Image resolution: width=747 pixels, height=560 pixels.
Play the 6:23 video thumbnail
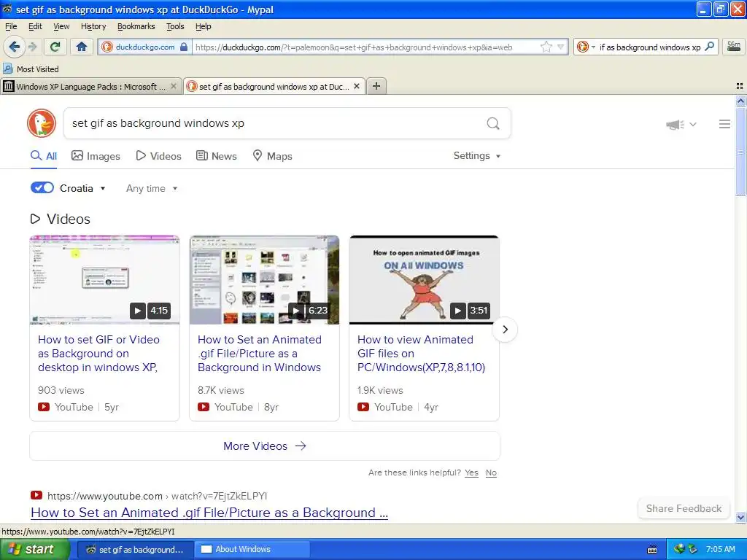pyautogui.click(x=264, y=280)
